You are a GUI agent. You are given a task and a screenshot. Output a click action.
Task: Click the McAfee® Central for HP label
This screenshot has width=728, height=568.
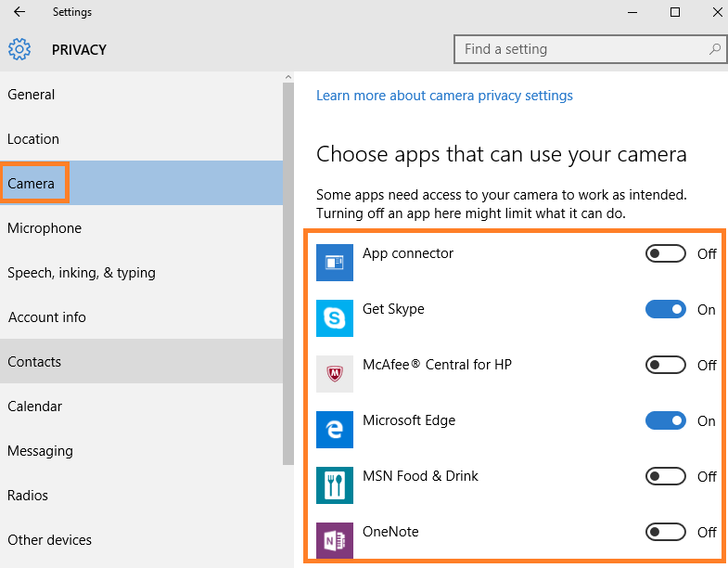(437, 365)
